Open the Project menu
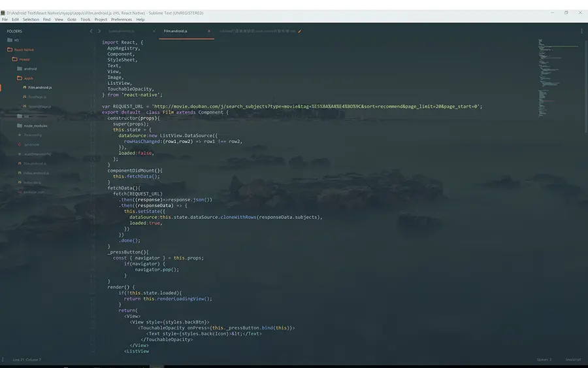The height and width of the screenshot is (368, 588). pyautogui.click(x=101, y=20)
